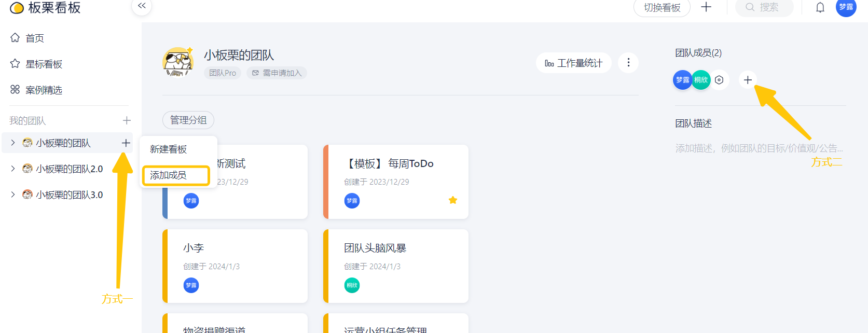Open 工作量统计 statistics
Viewport: 868px width, 333px height.
click(573, 63)
